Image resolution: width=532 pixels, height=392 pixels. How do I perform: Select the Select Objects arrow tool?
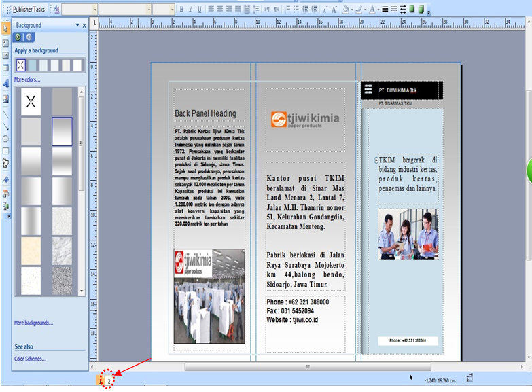[5, 29]
